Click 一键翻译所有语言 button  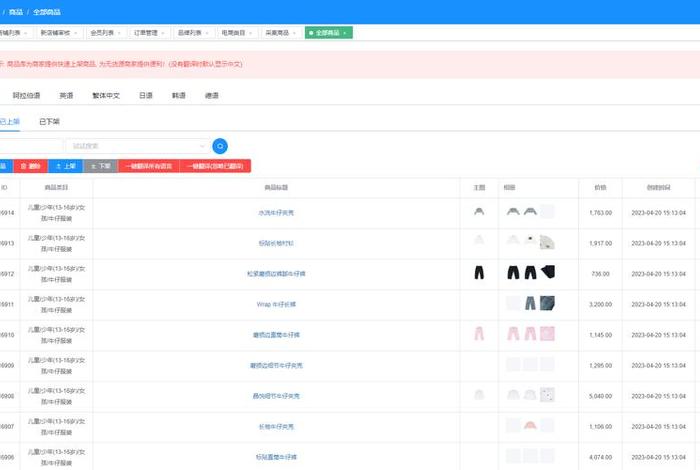click(148, 166)
